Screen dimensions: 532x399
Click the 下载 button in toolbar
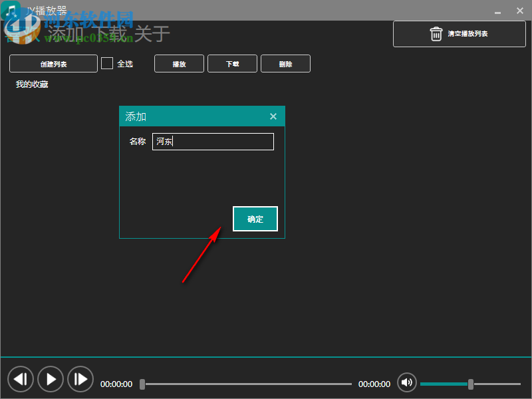point(232,63)
